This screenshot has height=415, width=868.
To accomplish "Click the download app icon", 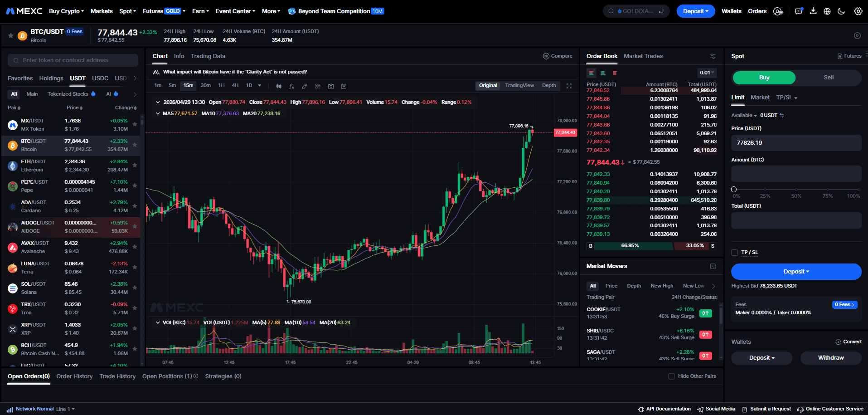I will click(x=813, y=11).
